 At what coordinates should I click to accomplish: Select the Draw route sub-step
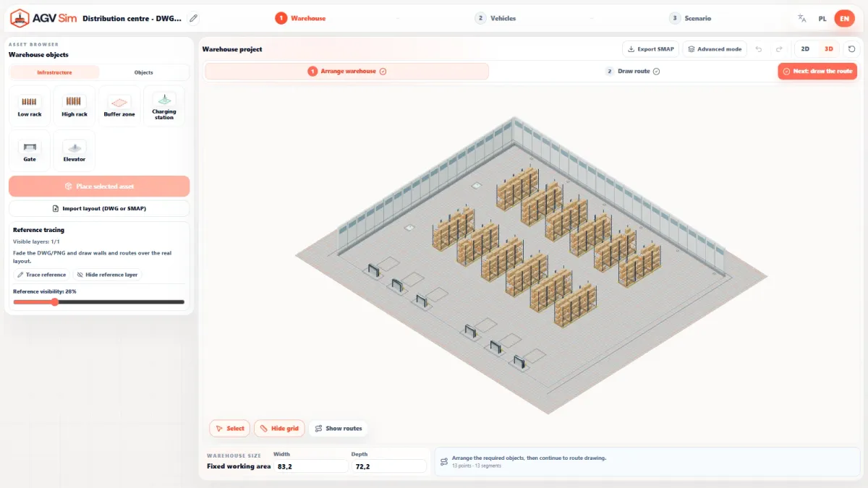(633, 72)
